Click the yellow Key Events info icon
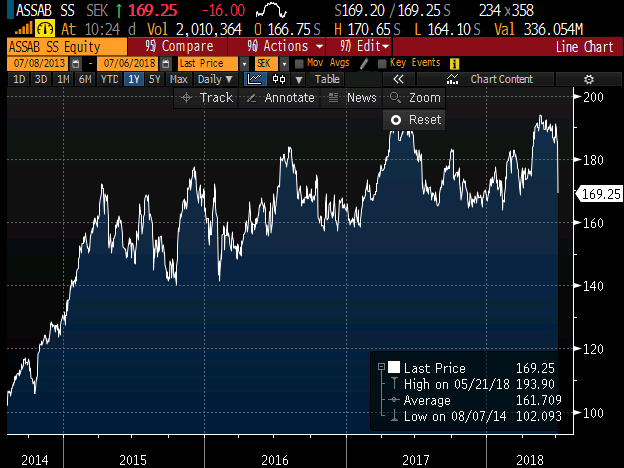The height and width of the screenshot is (468, 624). [455, 63]
